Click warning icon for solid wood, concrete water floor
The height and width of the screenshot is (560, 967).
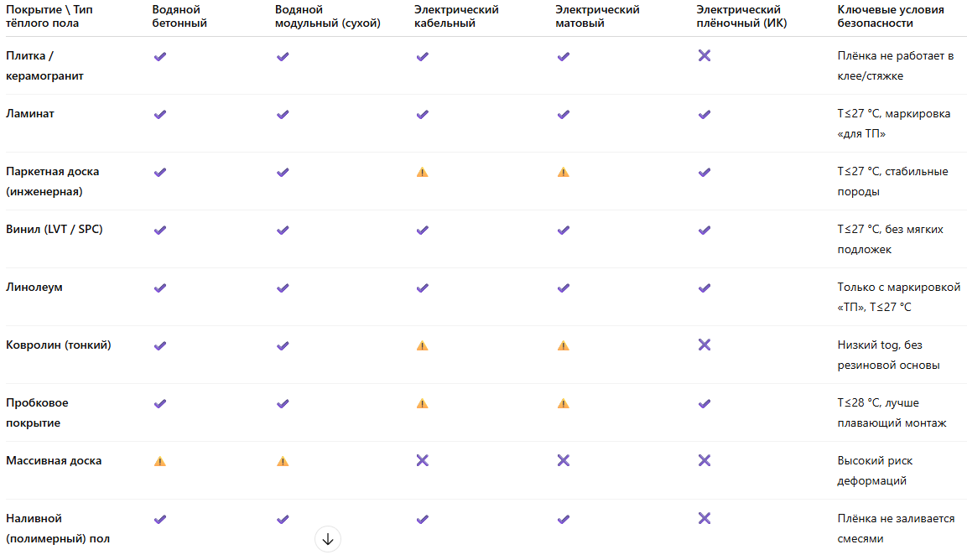pyautogui.click(x=159, y=461)
